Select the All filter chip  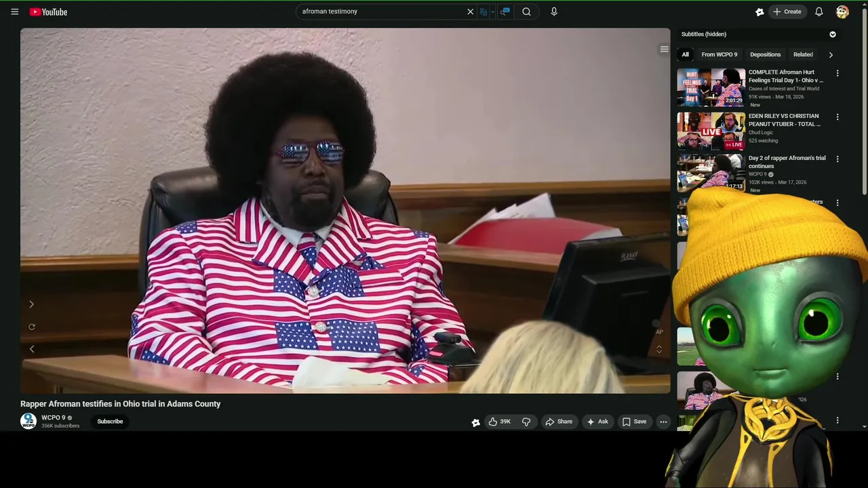(685, 54)
